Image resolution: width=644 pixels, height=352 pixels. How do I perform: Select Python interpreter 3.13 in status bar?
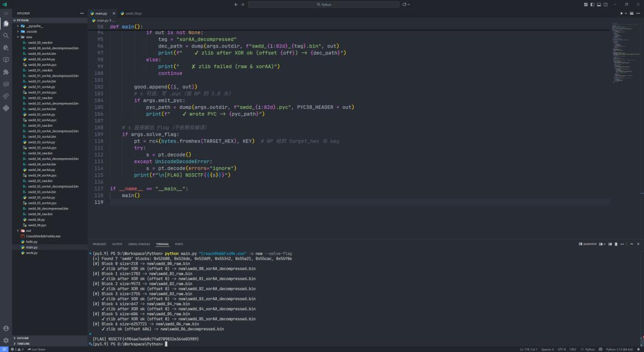(619, 349)
